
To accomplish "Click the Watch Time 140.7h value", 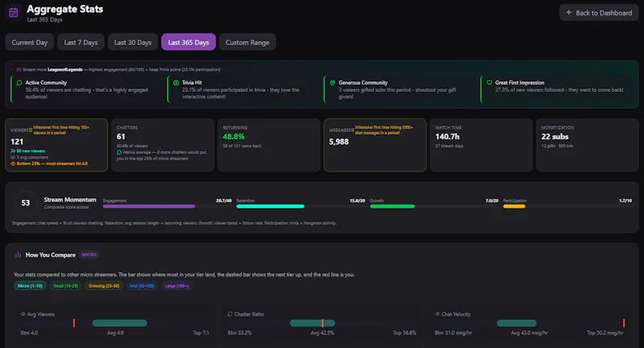I will click(x=448, y=136).
